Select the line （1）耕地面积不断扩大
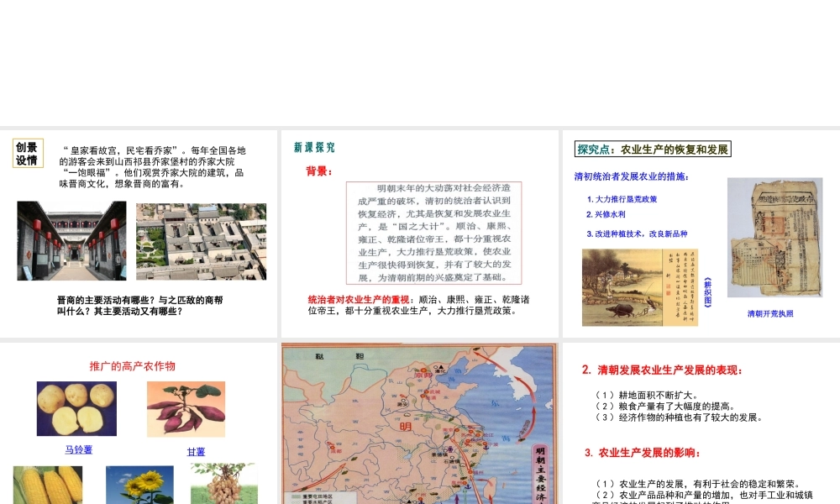This screenshot has height=504, width=840. coord(647,396)
